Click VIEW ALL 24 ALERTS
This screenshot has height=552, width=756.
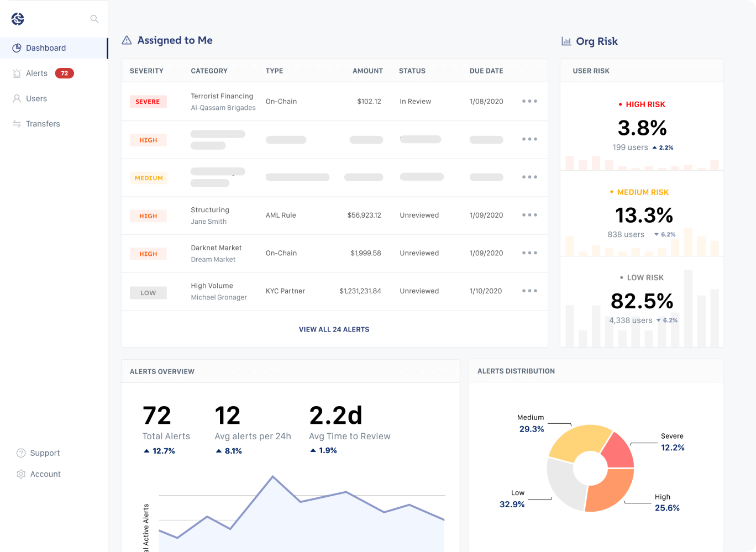[x=334, y=329]
